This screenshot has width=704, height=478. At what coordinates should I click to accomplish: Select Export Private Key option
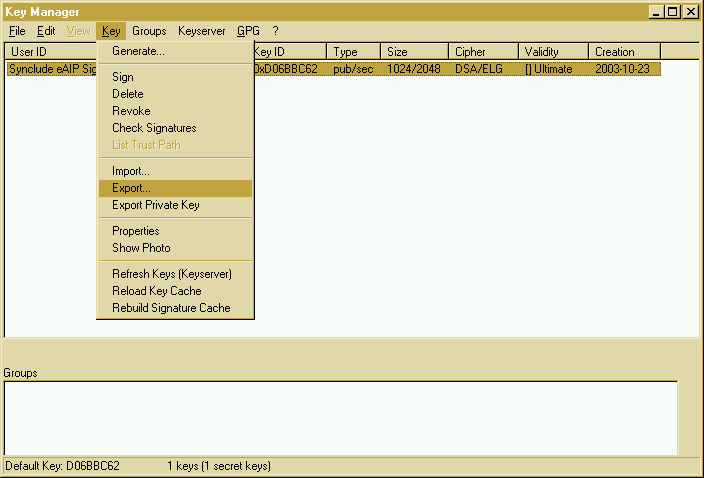click(156, 205)
